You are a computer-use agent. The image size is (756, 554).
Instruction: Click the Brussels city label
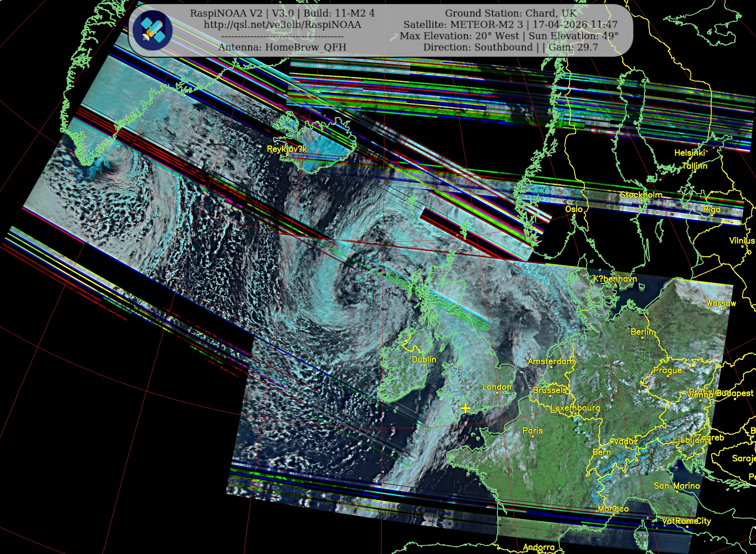550,390
